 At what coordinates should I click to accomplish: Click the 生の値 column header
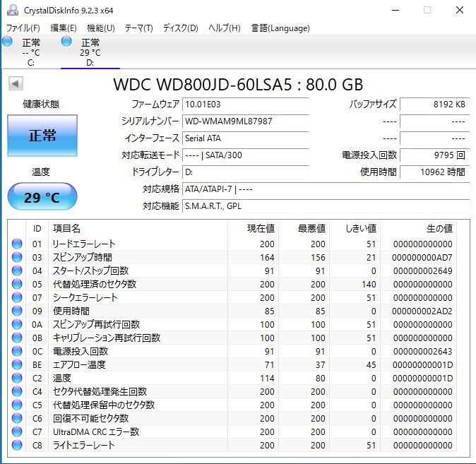[439, 228]
